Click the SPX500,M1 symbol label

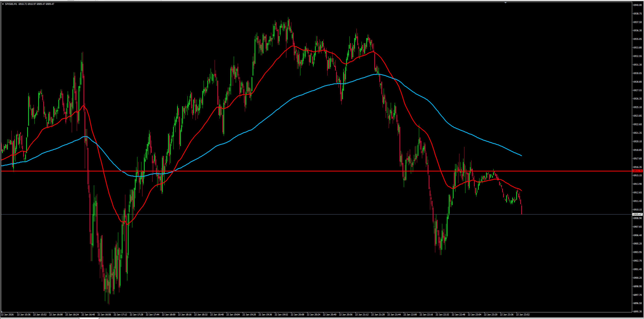11,4
